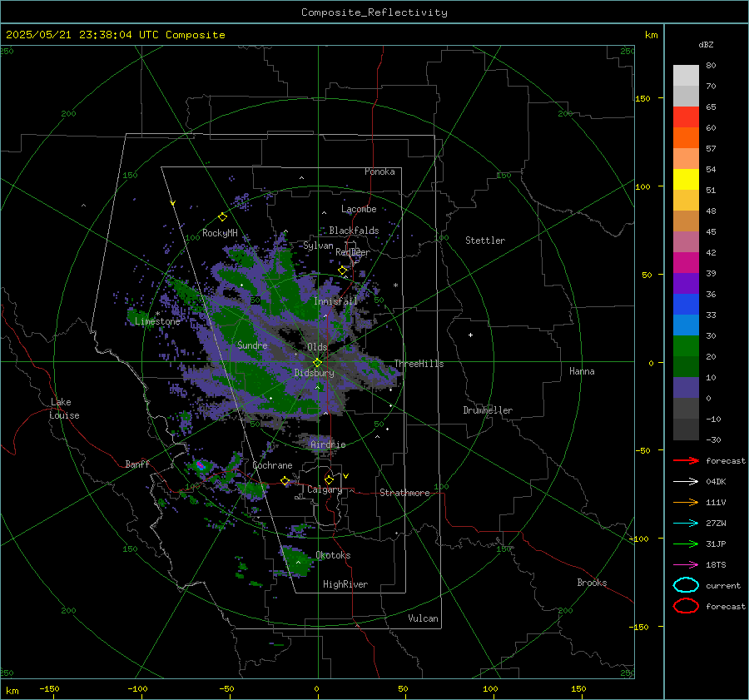
Task: Click the RockyMH label
Action: [220, 233]
